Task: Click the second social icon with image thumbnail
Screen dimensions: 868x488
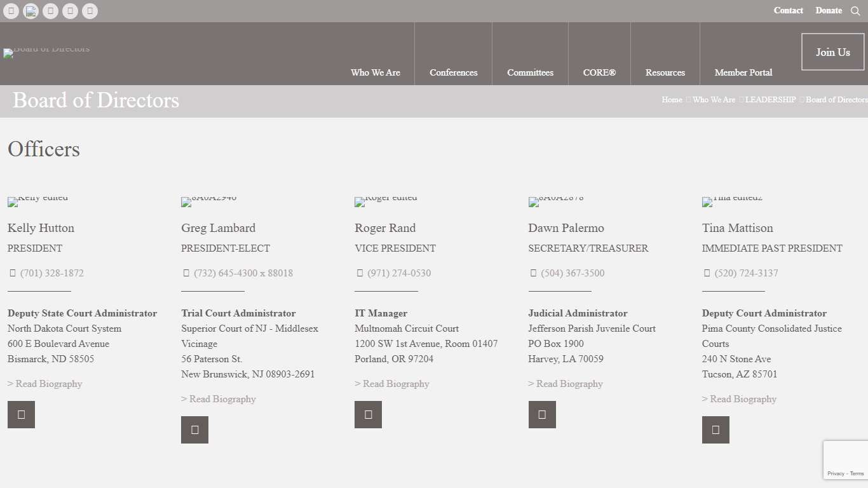Action: pyautogui.click(x=31, y=11)
